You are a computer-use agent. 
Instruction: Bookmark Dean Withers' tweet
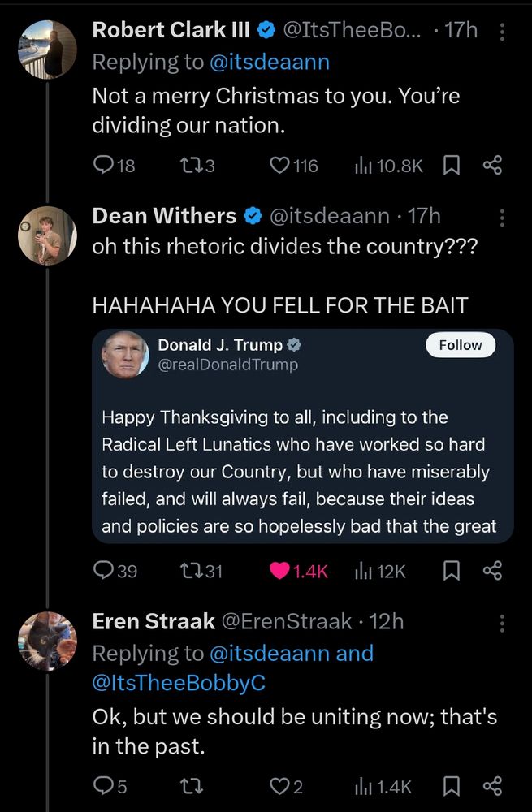coord(451,571)
